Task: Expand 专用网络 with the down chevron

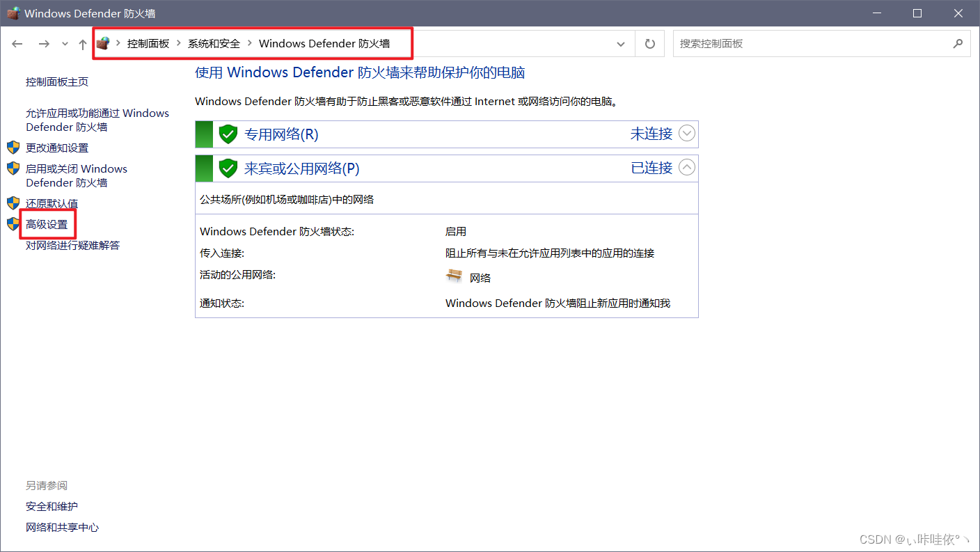Action: 687,133
